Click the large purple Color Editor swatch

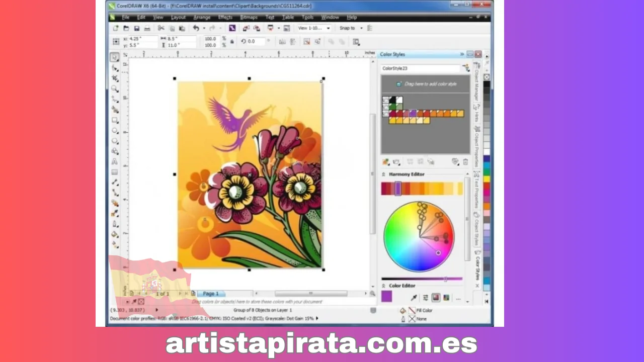point(386,297)
